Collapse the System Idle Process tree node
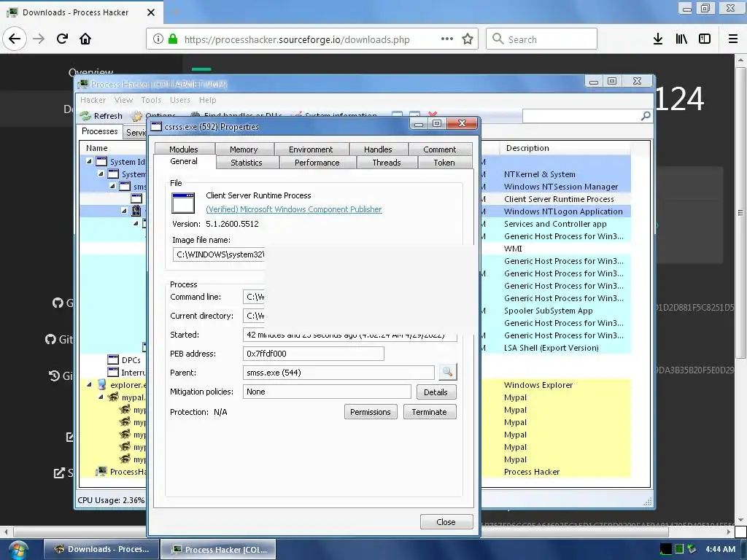Viewport: 747px width, 560px height. tap(89, 161)
